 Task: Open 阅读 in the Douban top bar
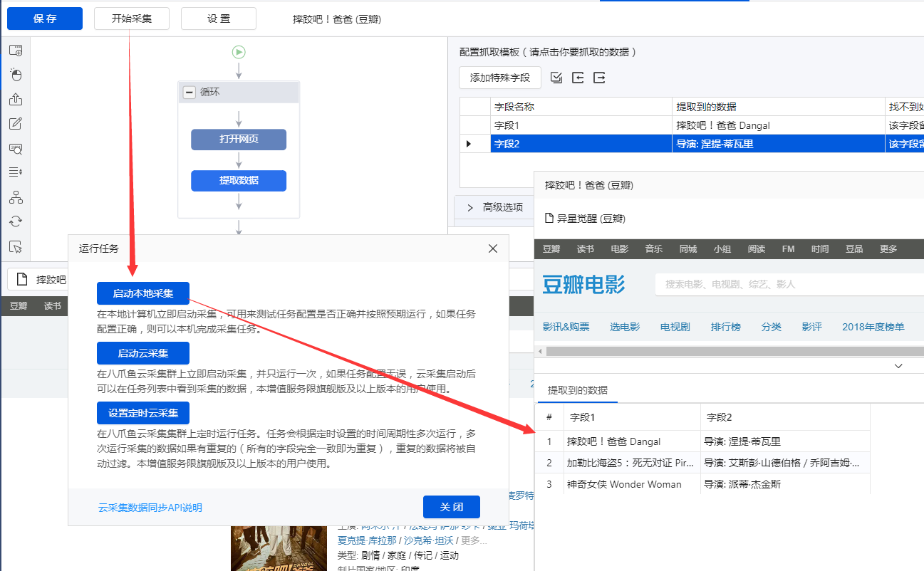coord(757,249)
